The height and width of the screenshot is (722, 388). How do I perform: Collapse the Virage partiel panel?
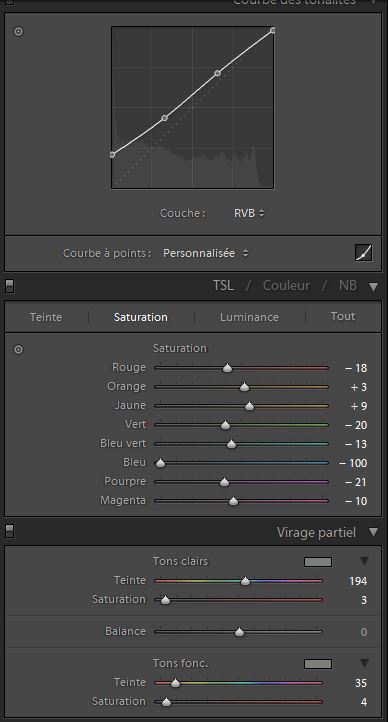373,533
